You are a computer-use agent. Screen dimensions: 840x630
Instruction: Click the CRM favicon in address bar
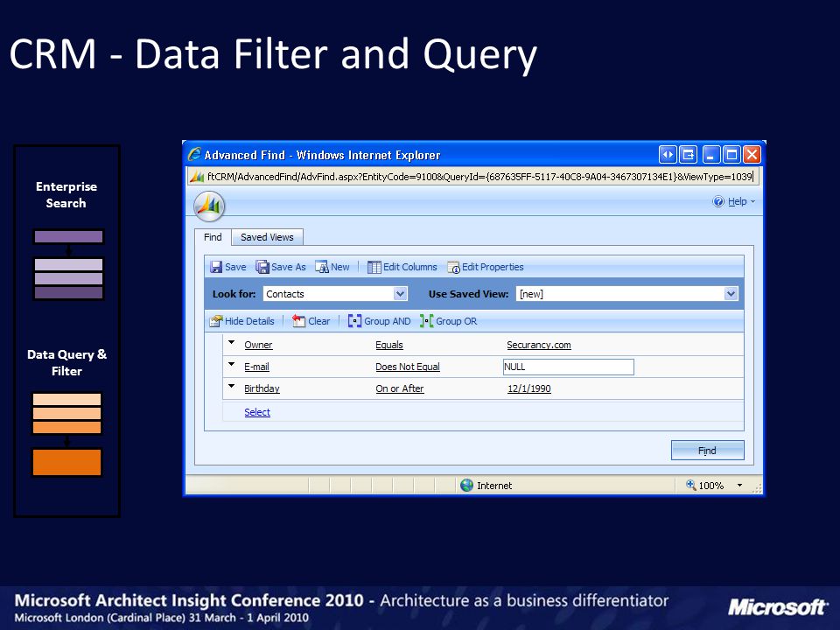click(x=198, y=176)
